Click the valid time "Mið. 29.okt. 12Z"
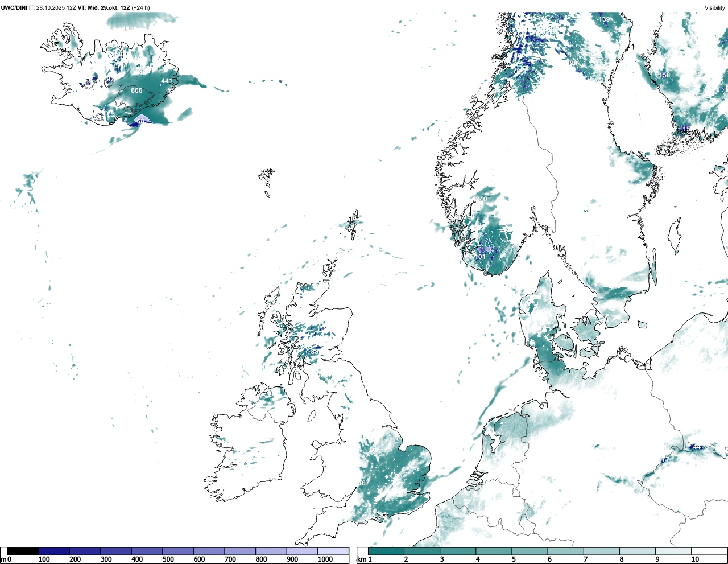This screenshot has width=728, height=564. (x=109, y=7)
